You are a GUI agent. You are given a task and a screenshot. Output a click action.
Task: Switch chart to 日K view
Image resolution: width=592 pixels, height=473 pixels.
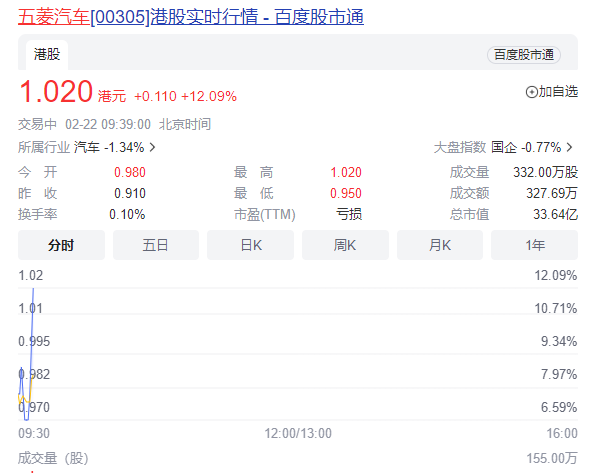click(x=250, y=245)
